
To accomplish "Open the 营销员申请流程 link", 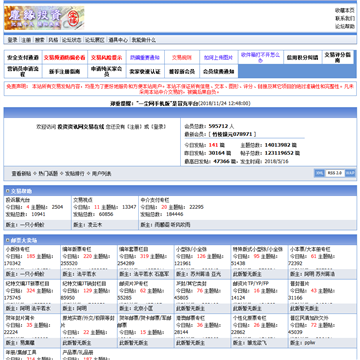I will (x=23, y=71).
